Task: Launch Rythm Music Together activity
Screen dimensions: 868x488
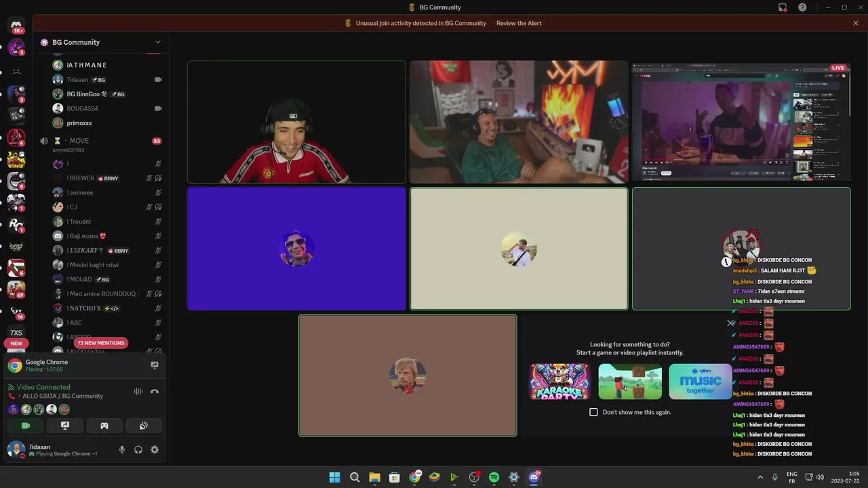Action: 701,382
